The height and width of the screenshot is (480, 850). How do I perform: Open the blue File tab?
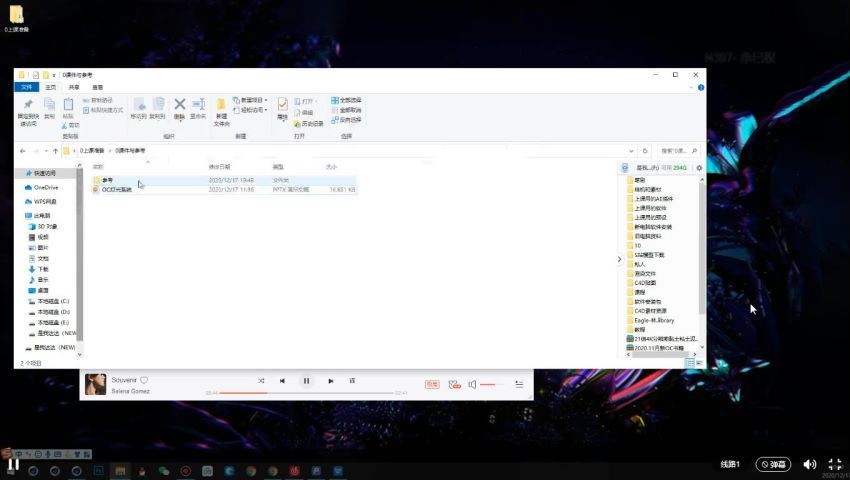pyautogui.click(x=27, y=87)
